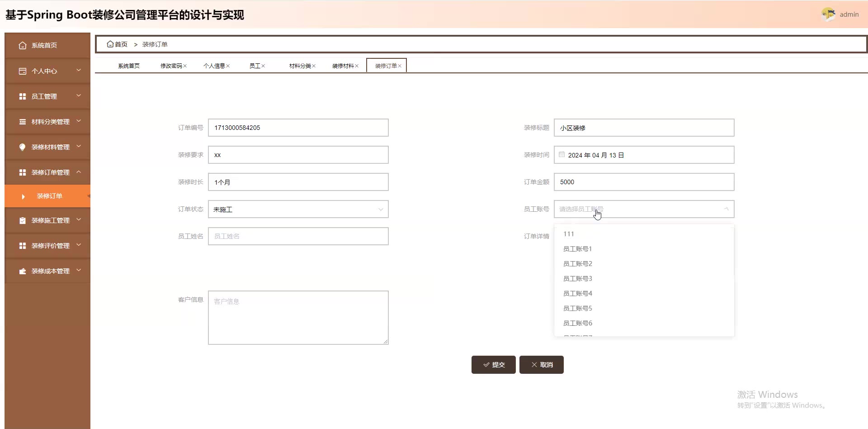Screen dimensions: 868x429
Task: Expand the 装修评价管理 chevron
Action: (79, 245)
